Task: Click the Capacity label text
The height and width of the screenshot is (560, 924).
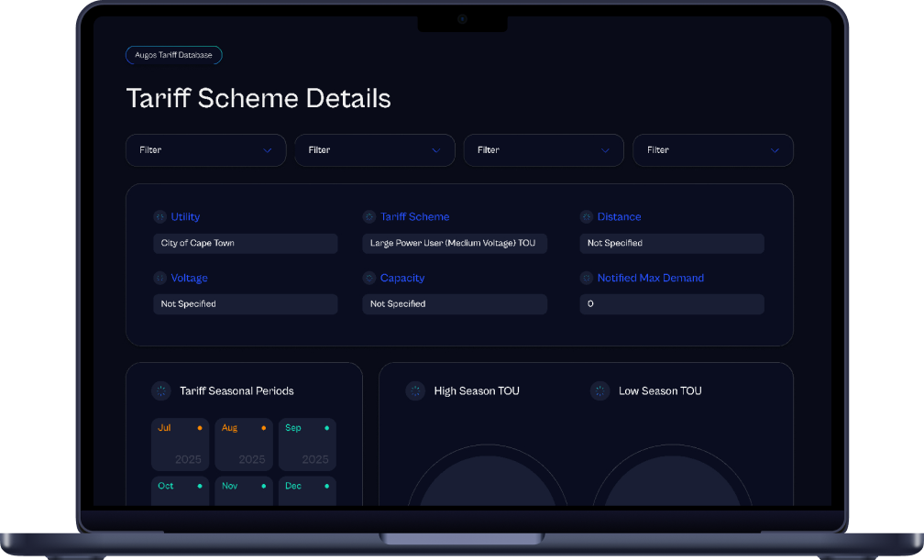Action: (402, 278)
